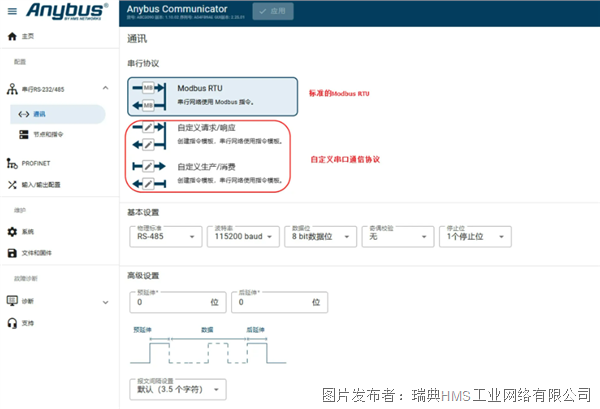Click the Modbus RTU receive MB icon

point(148,105)
